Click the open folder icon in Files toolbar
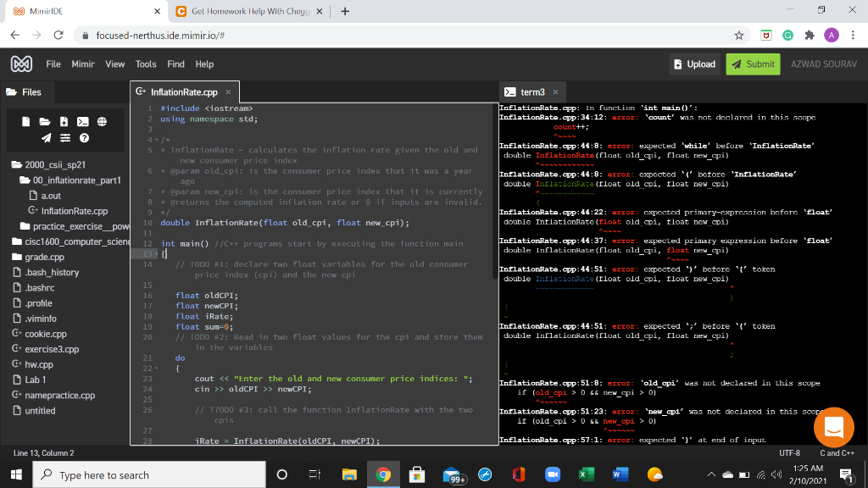868x488 pixels. [44, 122]
